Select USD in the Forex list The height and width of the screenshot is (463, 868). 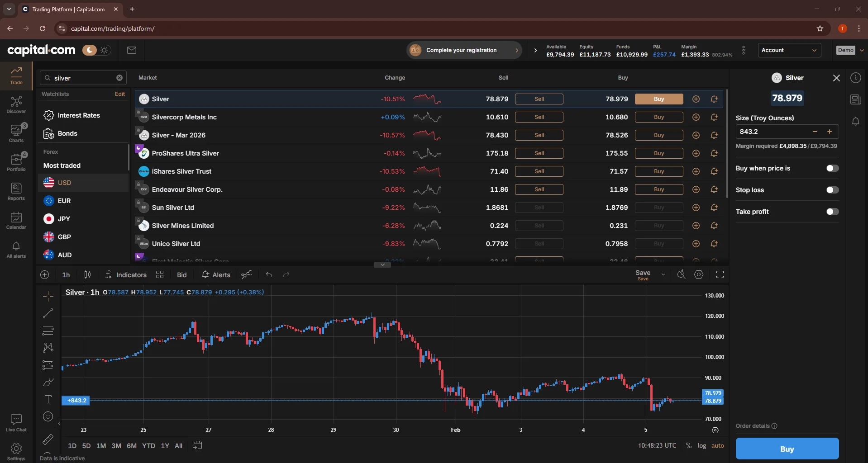click(x=64, y=183)
